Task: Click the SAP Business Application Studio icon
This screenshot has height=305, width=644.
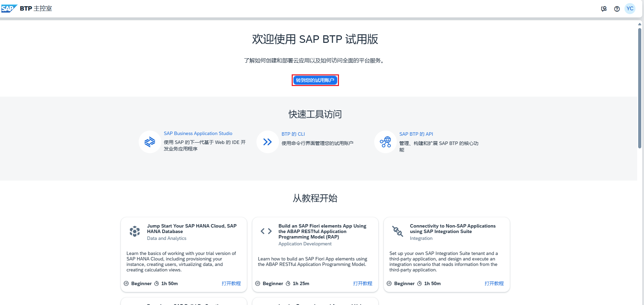Action: click(150, 142)
